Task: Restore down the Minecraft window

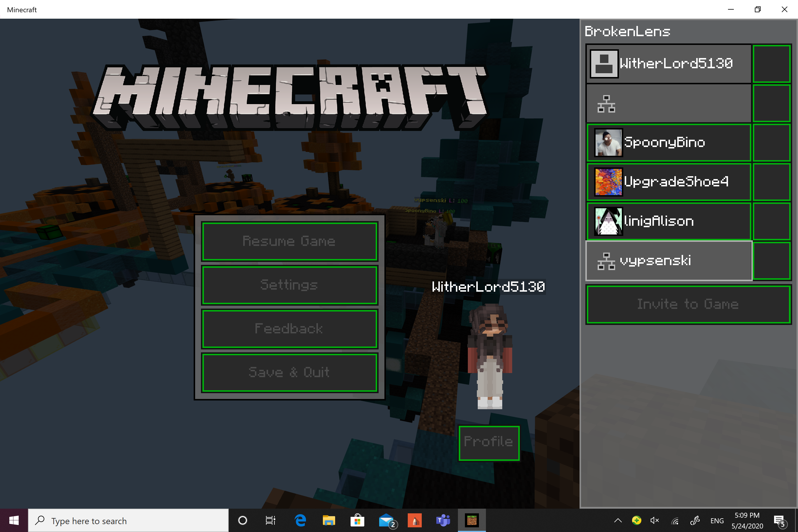Action: (x=758, y=10)
